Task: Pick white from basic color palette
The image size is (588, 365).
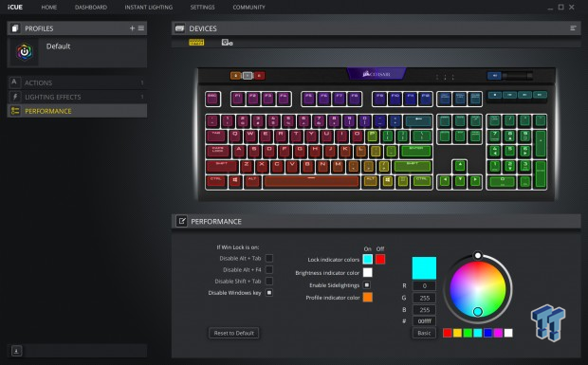Action: [x=508, y=333]
